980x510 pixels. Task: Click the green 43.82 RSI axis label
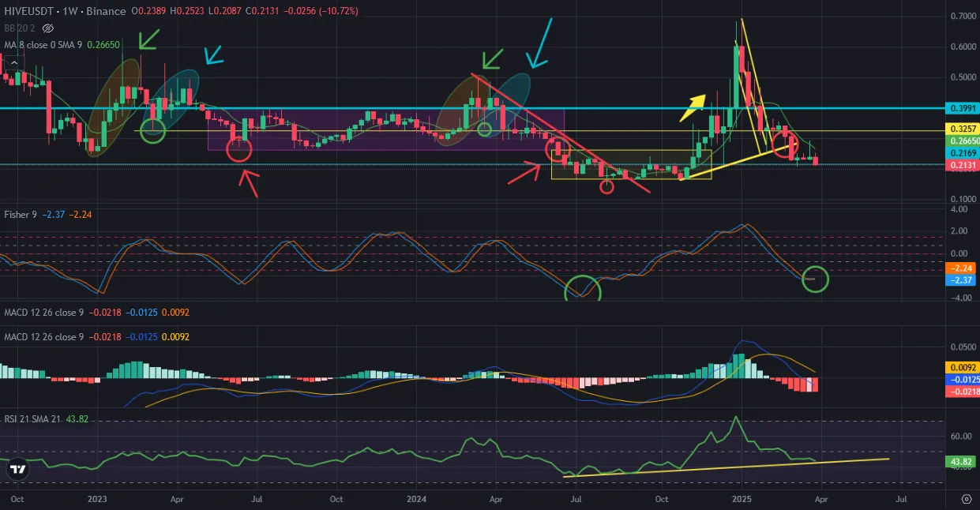tap(960, 461)
